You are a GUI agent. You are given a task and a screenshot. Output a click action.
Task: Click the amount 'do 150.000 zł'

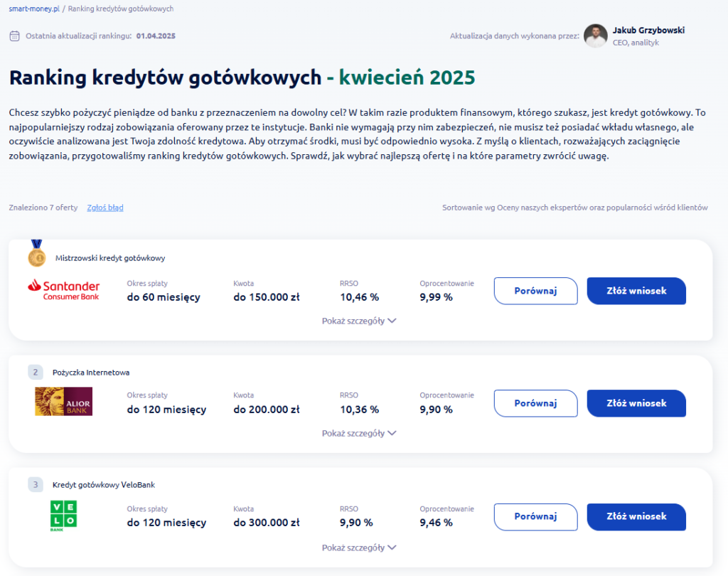(x=267, y=297)
